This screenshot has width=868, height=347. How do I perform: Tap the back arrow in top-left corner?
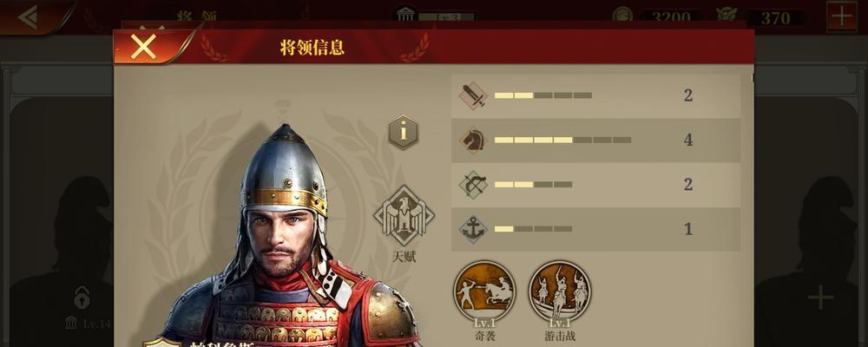[28, 17]
